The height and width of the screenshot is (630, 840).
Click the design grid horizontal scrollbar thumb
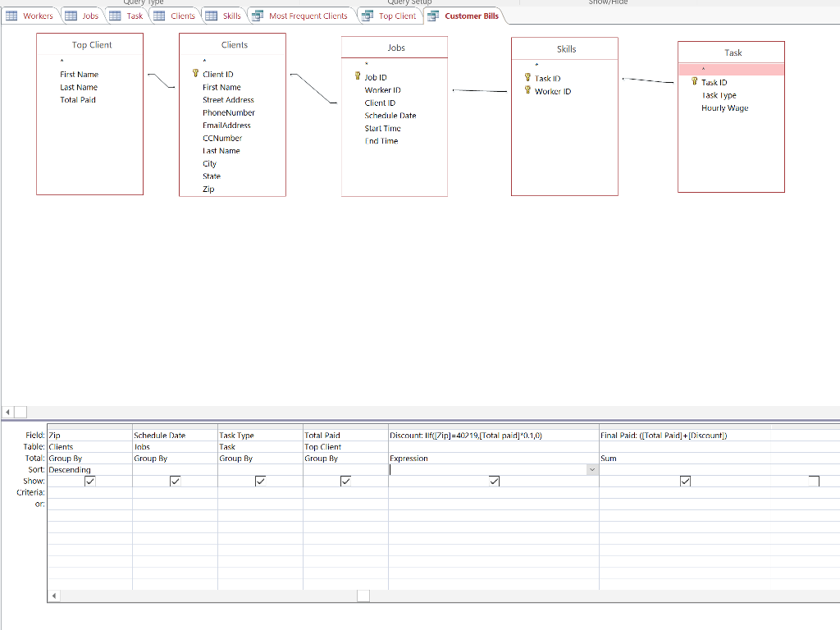[x=363, y=596]
